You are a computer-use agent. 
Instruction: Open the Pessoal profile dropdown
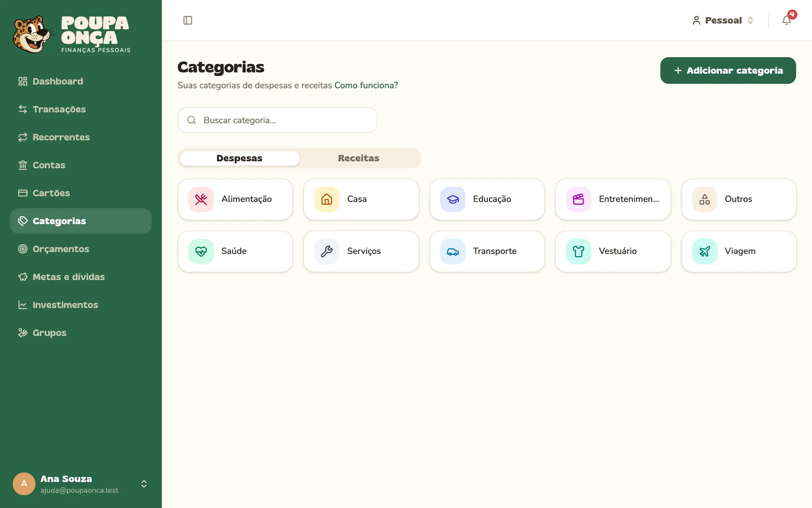(724, 21)
